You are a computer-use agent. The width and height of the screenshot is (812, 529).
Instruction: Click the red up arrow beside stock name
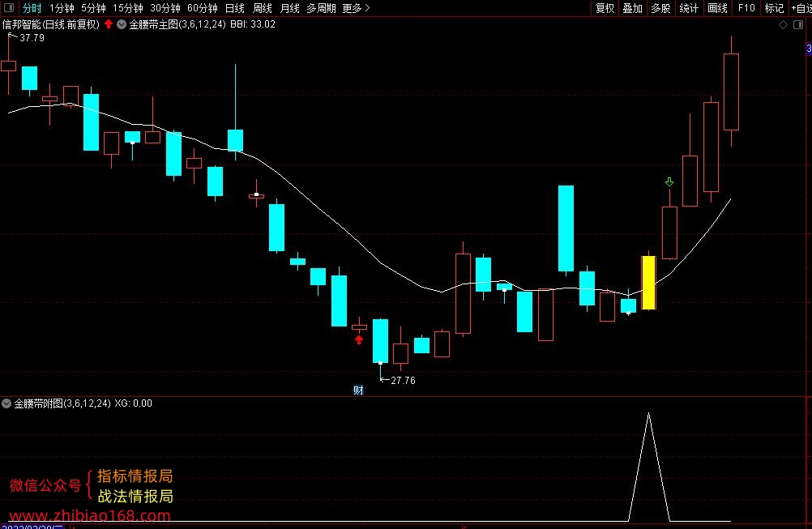click(109, 23)
